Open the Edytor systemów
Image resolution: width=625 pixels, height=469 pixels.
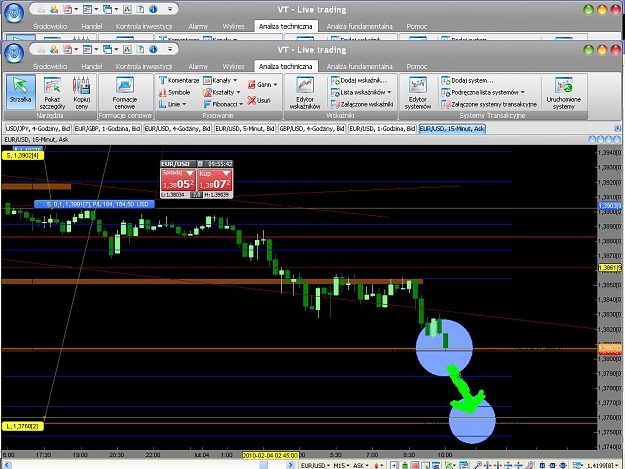[418, 93]
